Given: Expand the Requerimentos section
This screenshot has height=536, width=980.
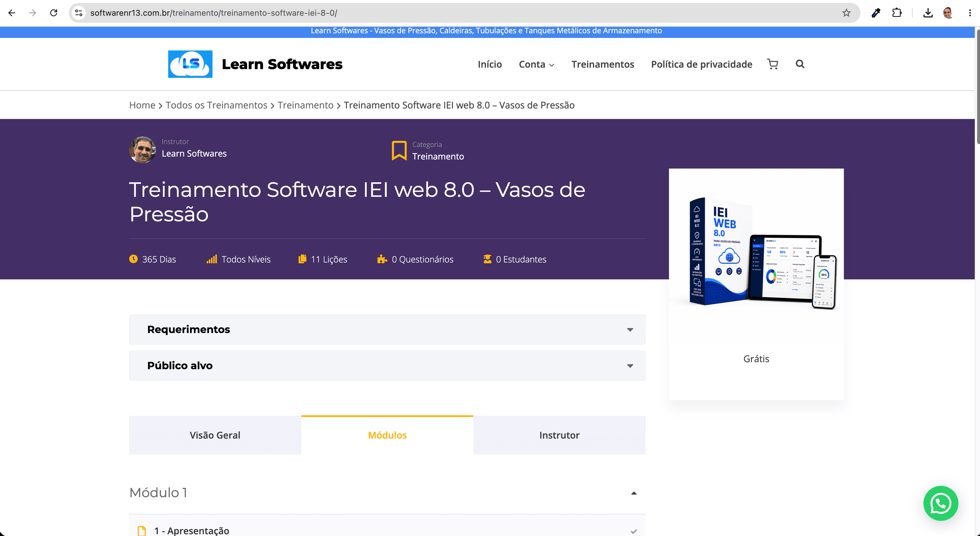Looking at the screenshot, I should (387, 329).
